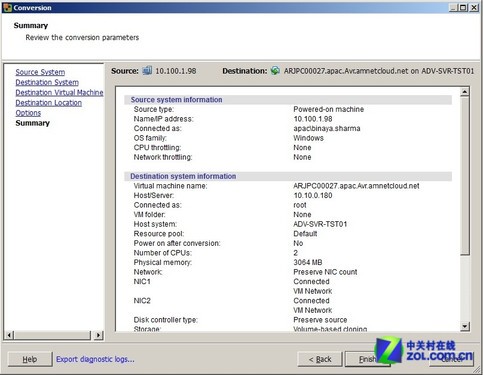Screen dimensions: 483x375
Task: Click the NIC1 label
Action: coord(142,282)
